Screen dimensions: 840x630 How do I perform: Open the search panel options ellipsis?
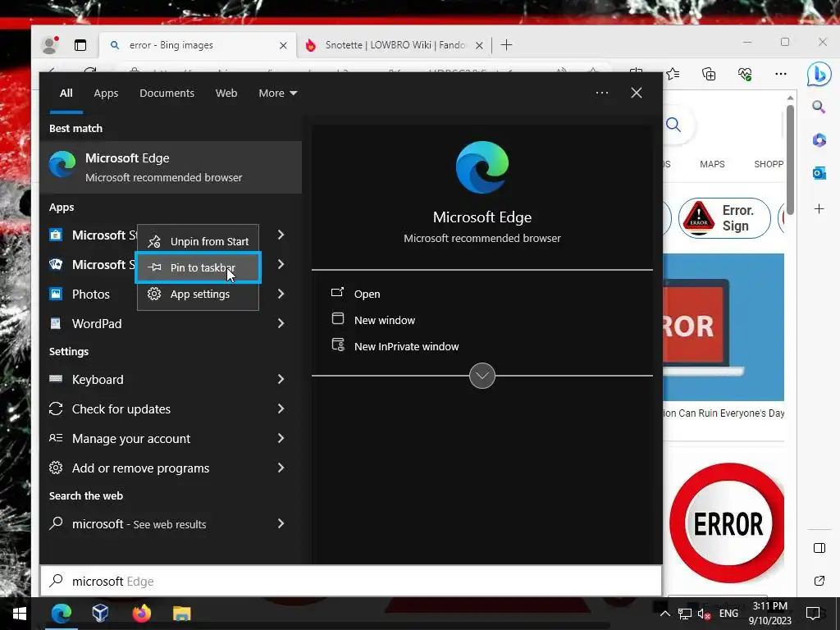pyautogui.click(x=601, y=93)
